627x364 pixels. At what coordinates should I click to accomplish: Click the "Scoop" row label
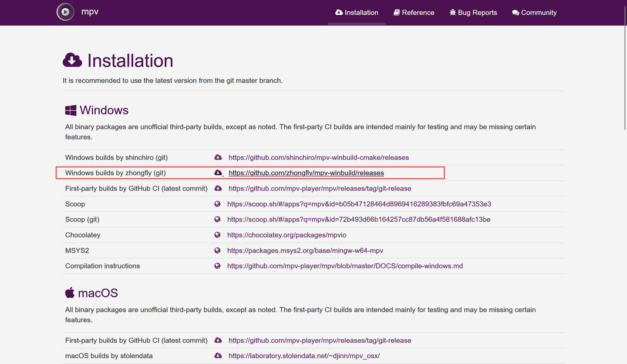coord(75,204)
